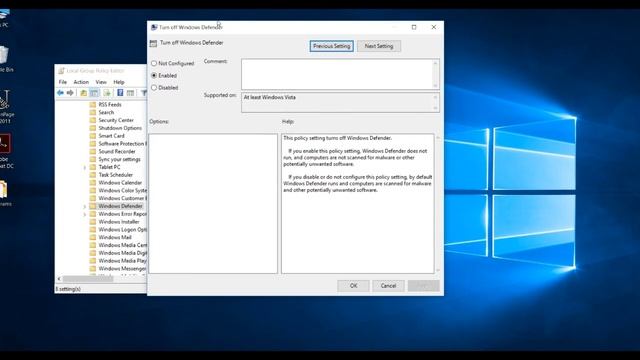
Task: Select the Sync your settings tree item
Action: [x=119, y=159]
